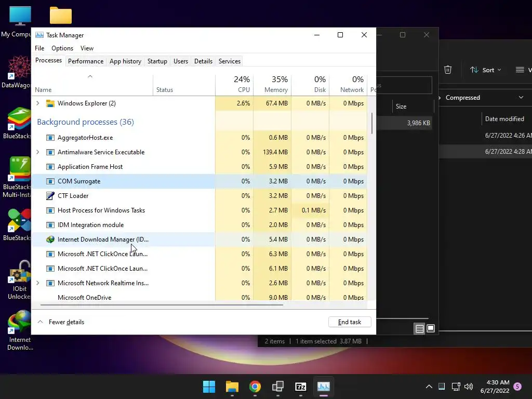The image size is (532, 399).
Task: Sort processes by CPU column
Action: click(234, 84)
